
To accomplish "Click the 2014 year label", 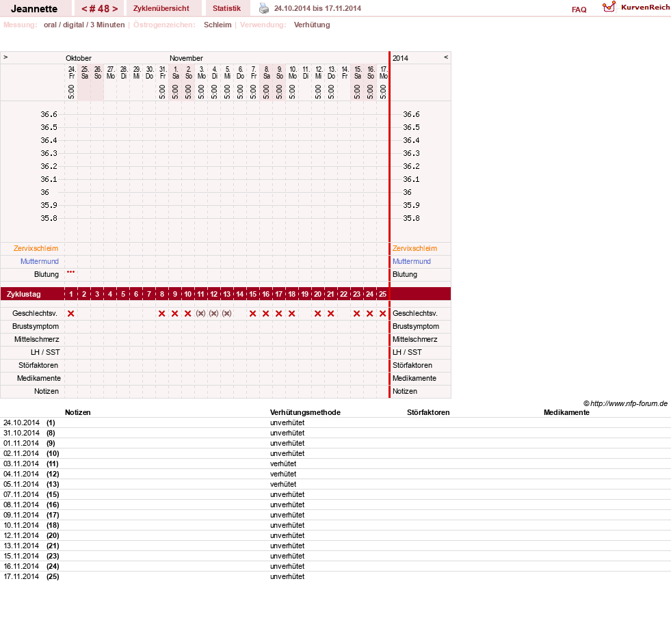I will (400, 58).
